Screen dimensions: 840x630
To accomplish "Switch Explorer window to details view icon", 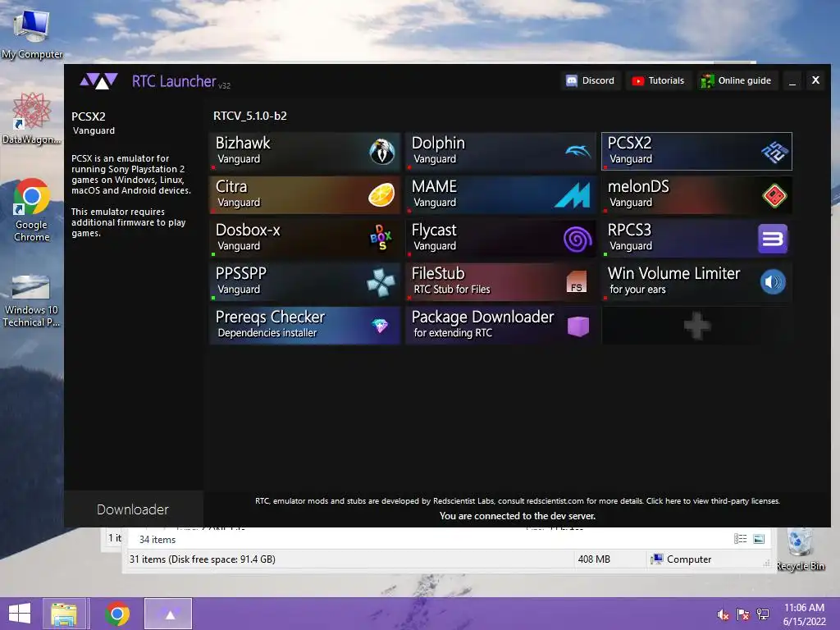I will tap(741, 539).
